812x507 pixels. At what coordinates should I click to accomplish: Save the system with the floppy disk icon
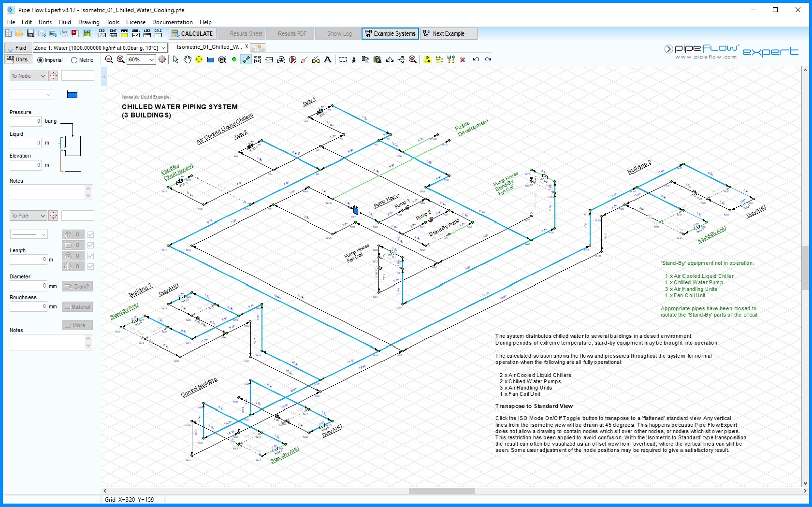[x=30, y=33]
